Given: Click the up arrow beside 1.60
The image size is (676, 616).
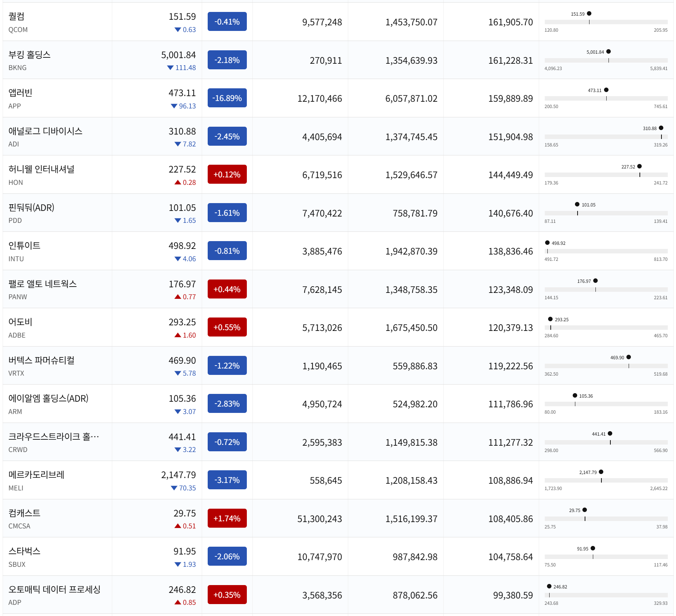Looking at the screenshot, I should click(x=178, y=335).
